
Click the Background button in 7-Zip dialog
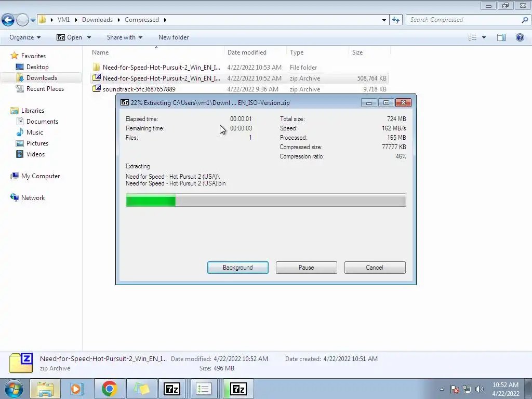pyautogui.click(x=237, y=268)
